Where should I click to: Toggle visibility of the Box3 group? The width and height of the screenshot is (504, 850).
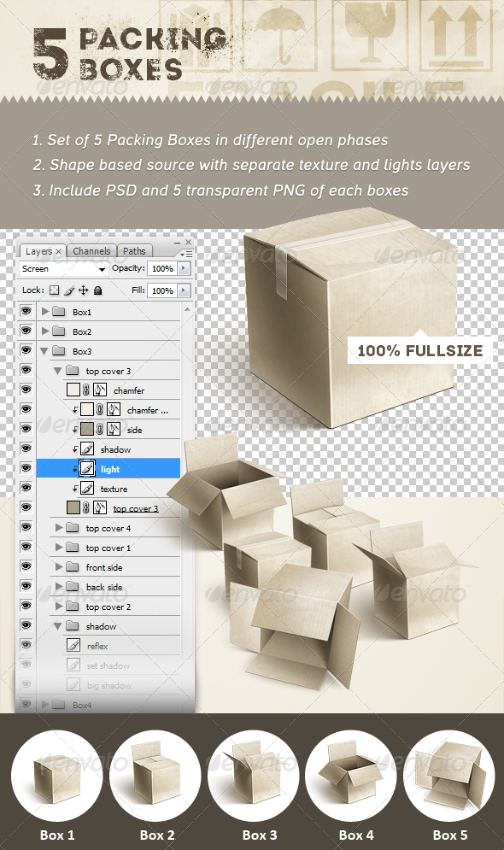tap(26, 351)
